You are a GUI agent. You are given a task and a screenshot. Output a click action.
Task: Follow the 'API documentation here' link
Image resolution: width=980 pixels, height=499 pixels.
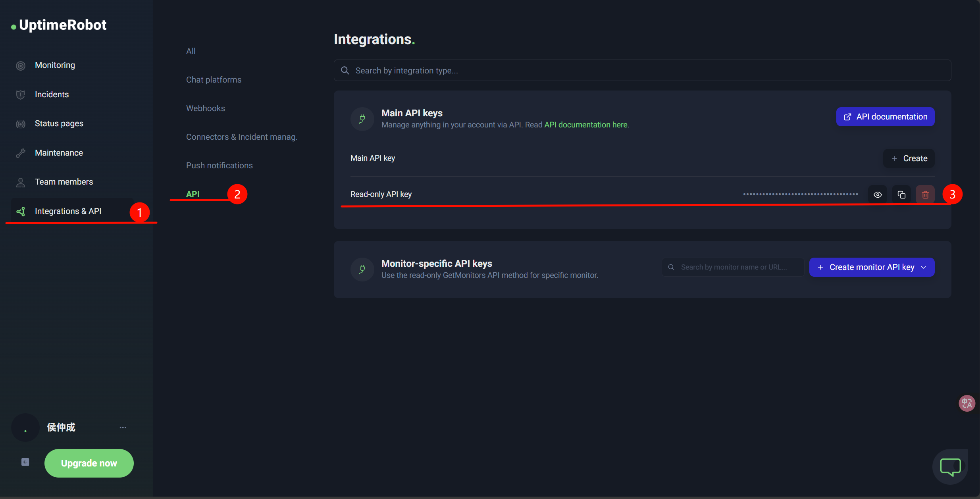coord(585,125)
